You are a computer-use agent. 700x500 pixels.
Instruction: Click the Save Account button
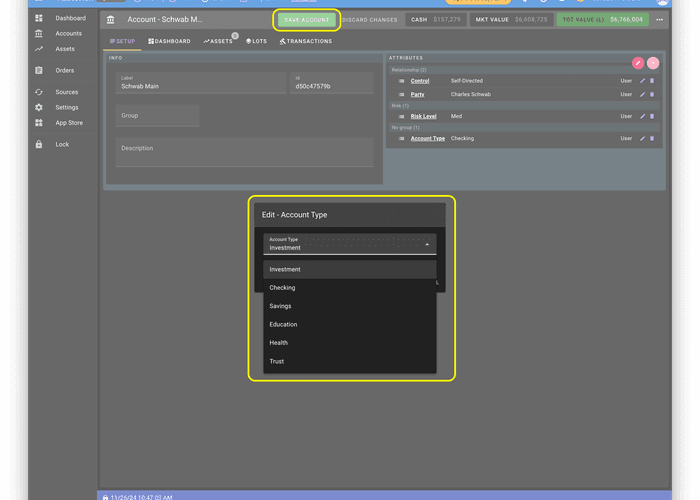(306, 20)
